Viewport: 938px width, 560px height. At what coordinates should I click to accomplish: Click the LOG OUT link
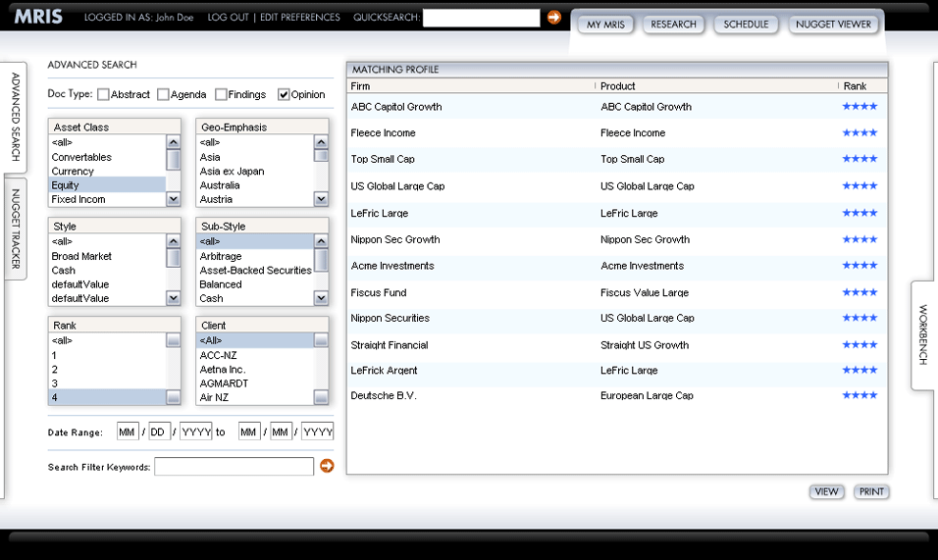(x=228, y=18)
